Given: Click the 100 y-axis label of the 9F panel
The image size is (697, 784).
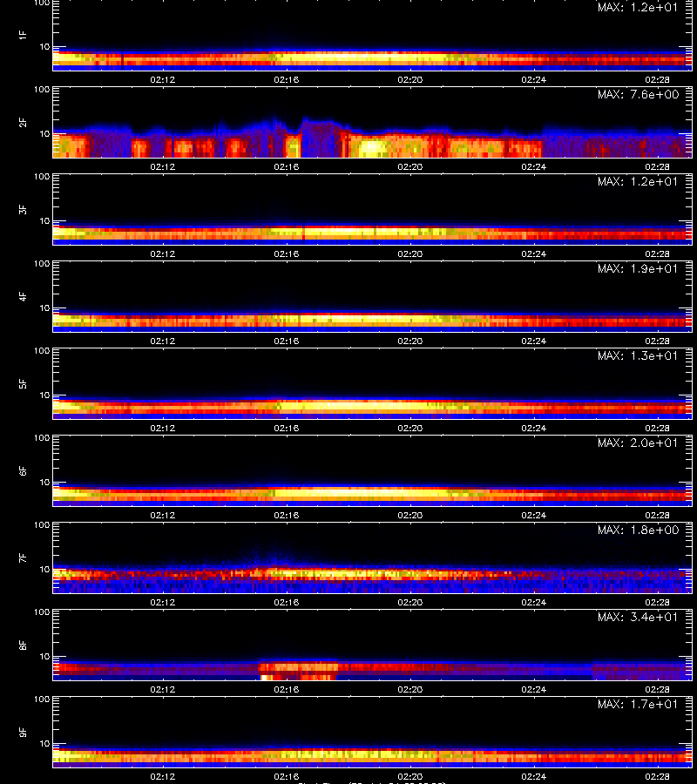Looking at the screenshot, I should tap(42, 700).
